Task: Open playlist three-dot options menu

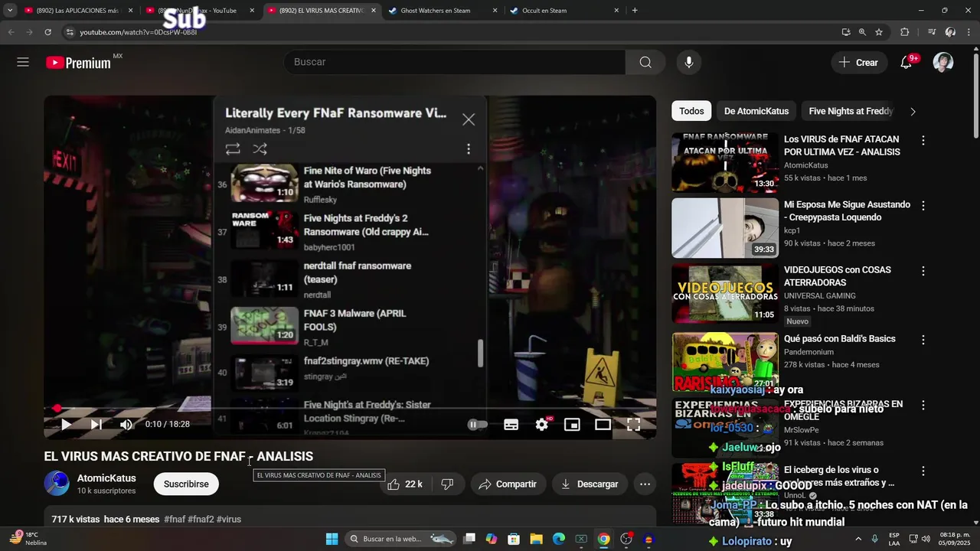Action: (469, 149)
